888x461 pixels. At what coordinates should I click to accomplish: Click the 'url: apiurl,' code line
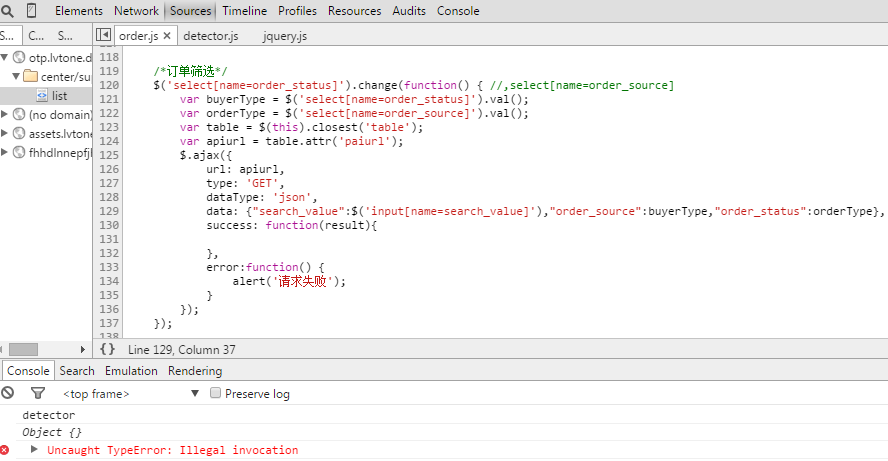click(245, 169)
